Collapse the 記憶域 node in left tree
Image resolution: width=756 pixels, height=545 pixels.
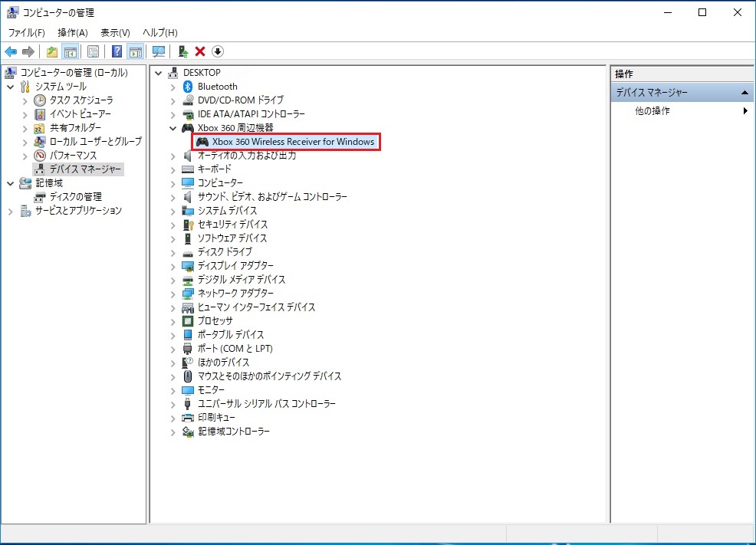tap(10, 184)
